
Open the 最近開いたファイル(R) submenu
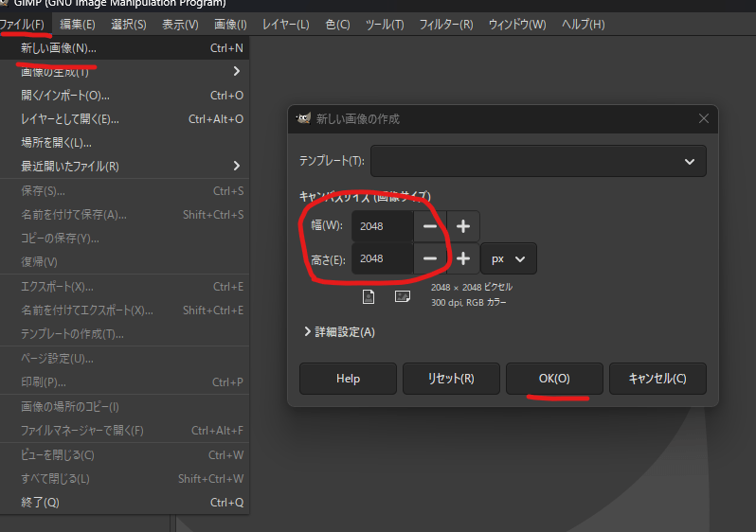pyautogui.click(x=123, y=166)
